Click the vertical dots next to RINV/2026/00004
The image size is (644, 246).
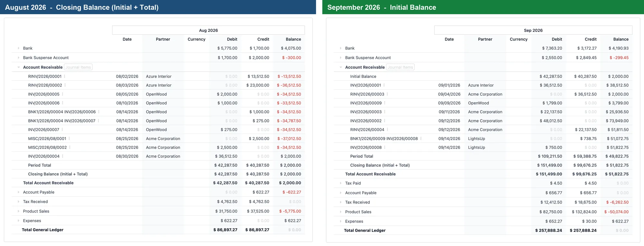coord(387,129)
